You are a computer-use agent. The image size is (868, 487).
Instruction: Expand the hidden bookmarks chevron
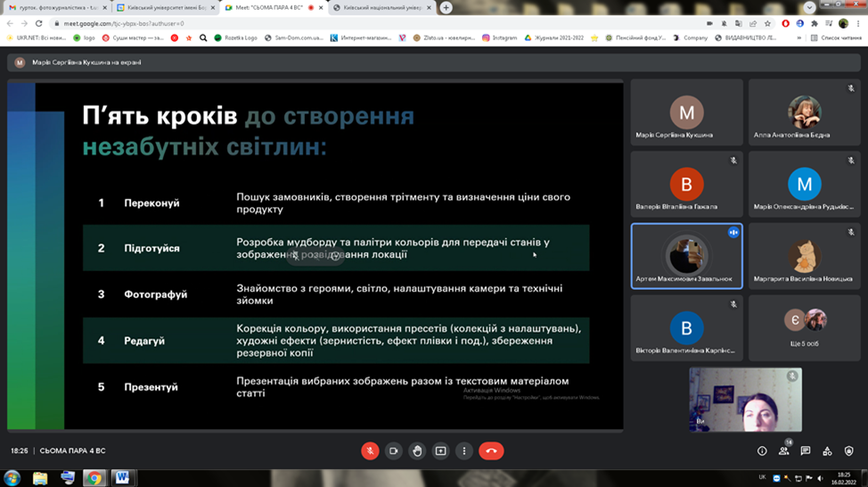(x=798, y=37)
